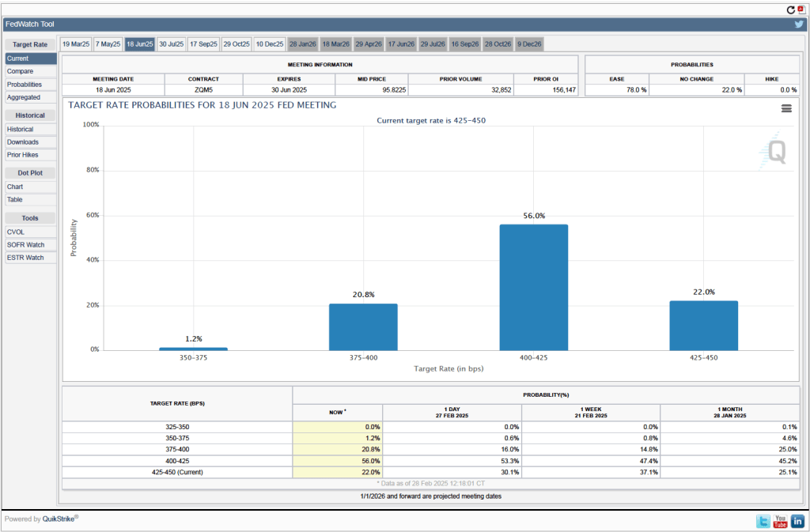The height and width of the screenshot is (532, 810).
Task: Click the 375-400 bar in chart
Action: point(363,326)
